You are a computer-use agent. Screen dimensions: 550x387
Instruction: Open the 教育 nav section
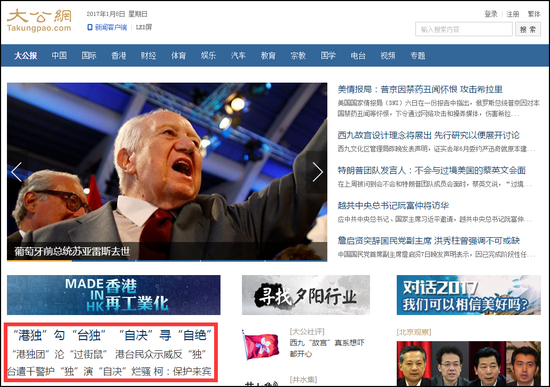click(268, 55)
